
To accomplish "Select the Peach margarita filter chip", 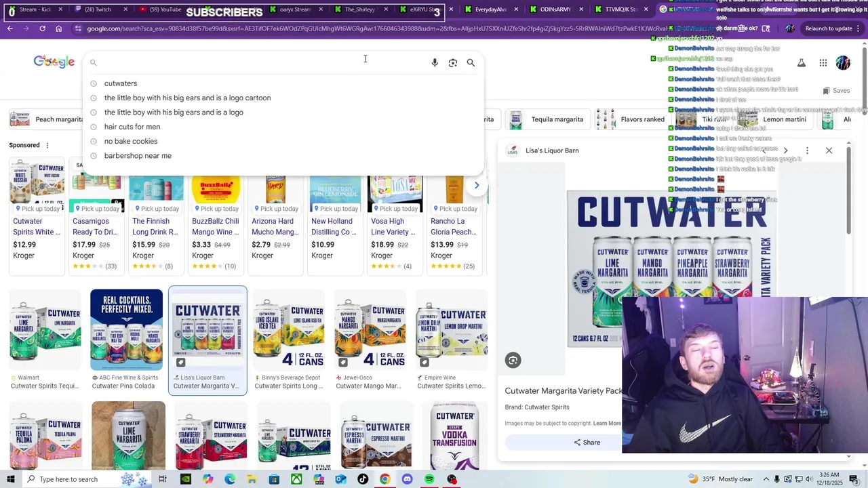I will 46,119.
